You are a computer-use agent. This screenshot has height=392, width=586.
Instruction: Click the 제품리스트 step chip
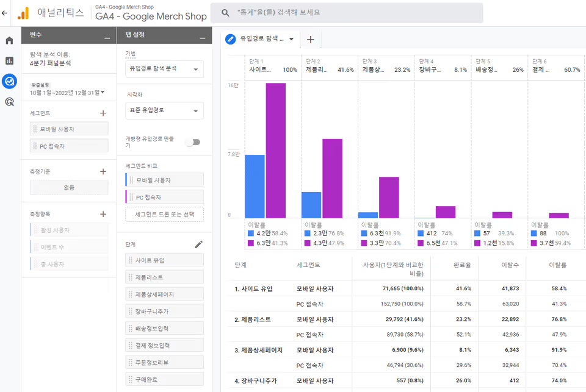click(x=164, y=277)
